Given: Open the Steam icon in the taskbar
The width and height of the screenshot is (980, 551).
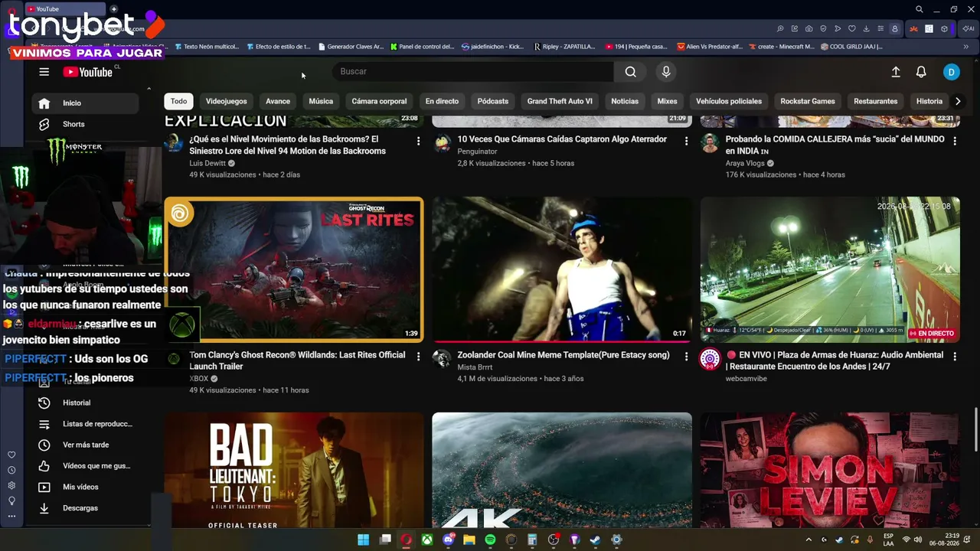Looking at the screenshot, I should coord(595,540).
